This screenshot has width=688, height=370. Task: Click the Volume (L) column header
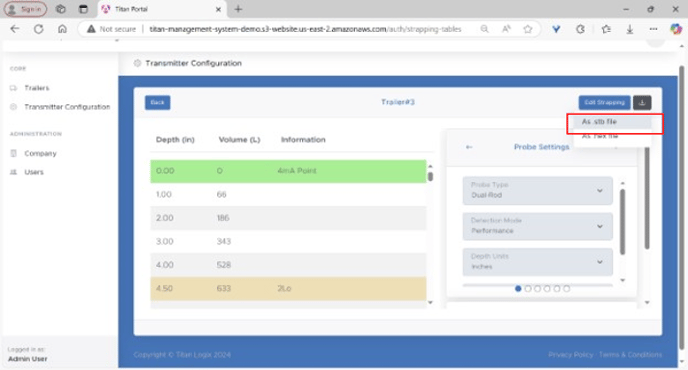pyautogui.click(x=239, y=140)
